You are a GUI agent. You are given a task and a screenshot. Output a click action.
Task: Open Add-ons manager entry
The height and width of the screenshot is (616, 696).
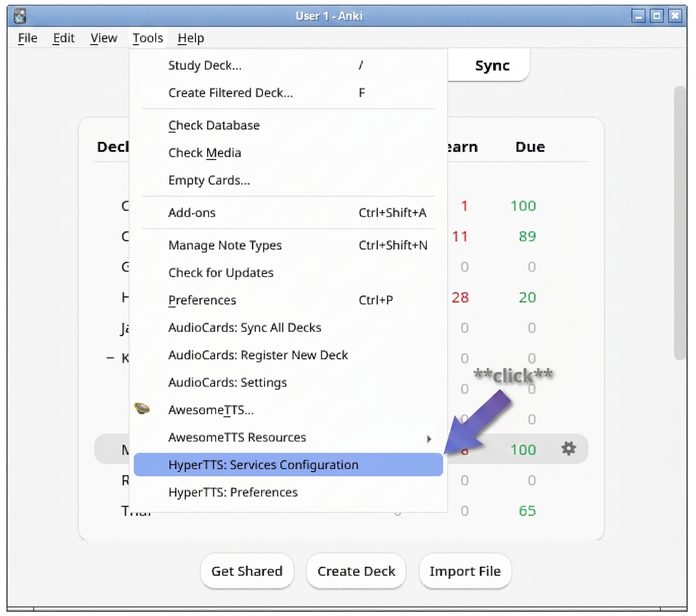[x=288, y=213]
